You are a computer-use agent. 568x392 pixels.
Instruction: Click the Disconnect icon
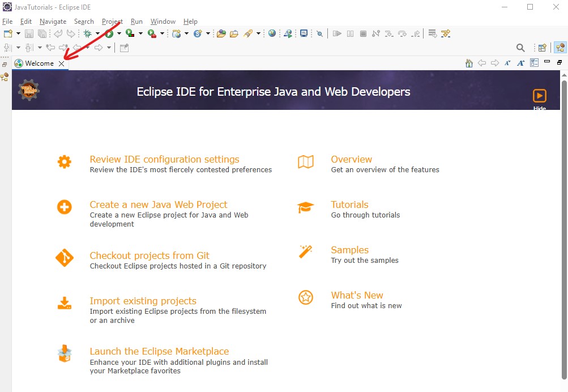point(376,33)
